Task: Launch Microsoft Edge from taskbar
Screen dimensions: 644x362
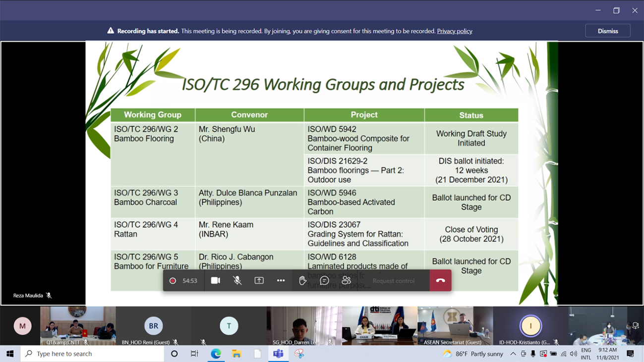Action: 216,354
